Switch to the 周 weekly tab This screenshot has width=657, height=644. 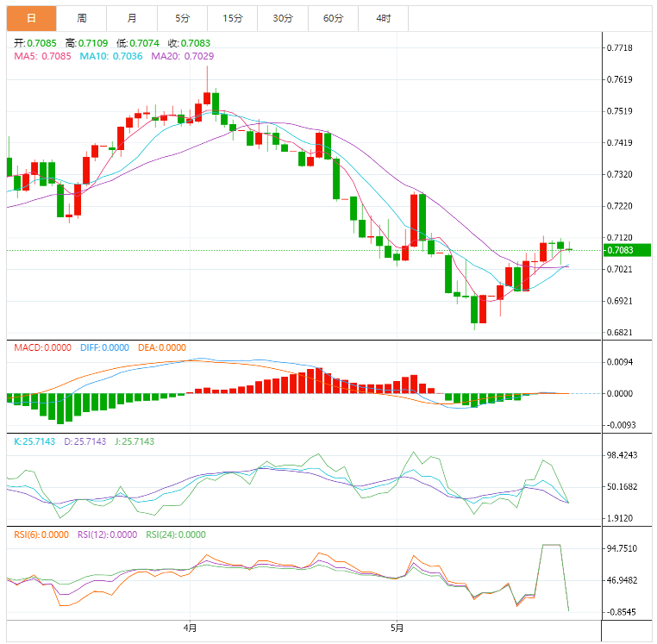[82, 18]
